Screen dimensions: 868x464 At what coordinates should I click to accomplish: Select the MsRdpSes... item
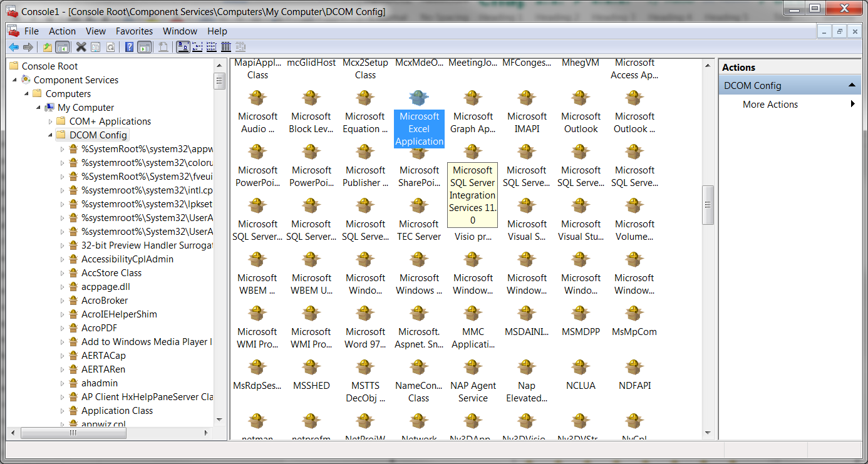click(257, 374)
